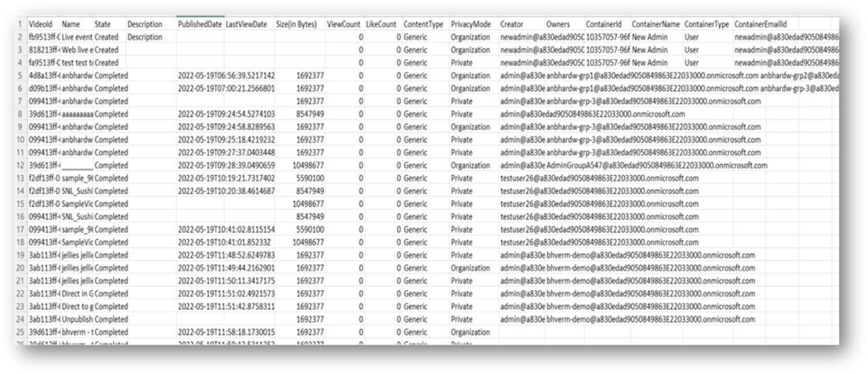Click the Organization privacy cell in row 25
Viewport: 868px width, 374px height.
pyautogui.click(x=474, y=332)
